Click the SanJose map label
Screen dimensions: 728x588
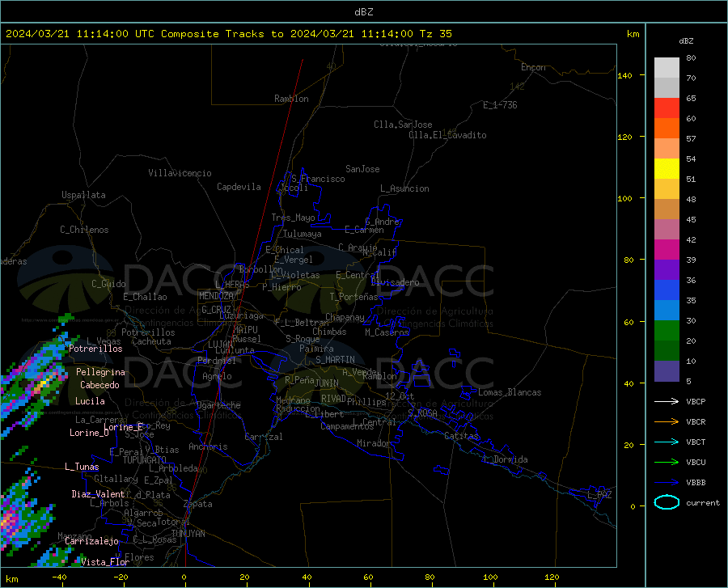click(362, 169)
